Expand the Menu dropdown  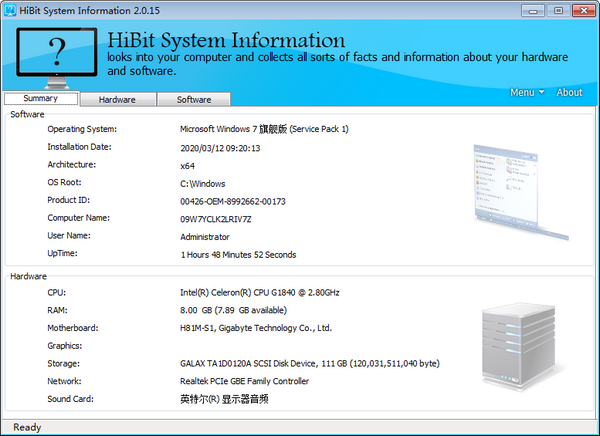[x=527, y=93]
